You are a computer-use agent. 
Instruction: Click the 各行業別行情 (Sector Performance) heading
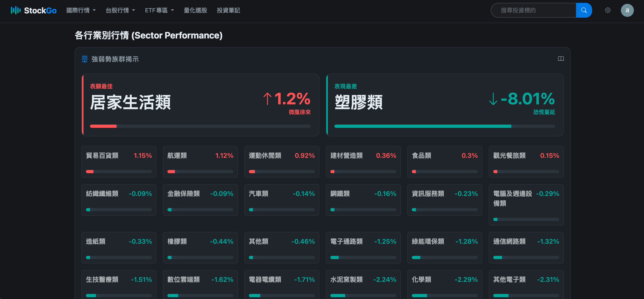149,35
